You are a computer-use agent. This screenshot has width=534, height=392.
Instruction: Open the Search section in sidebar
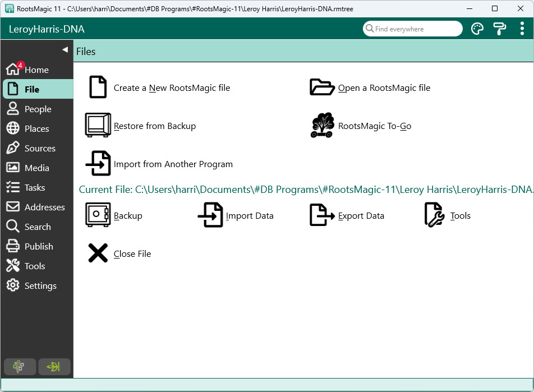coord(37,227)
